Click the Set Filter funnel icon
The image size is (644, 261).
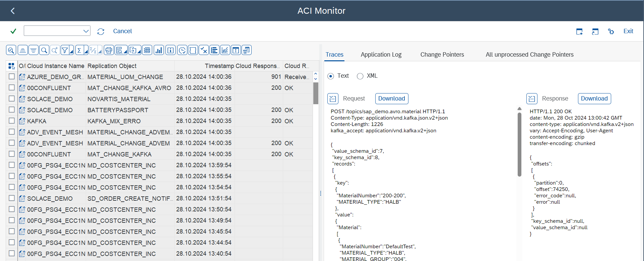[65, 50]
